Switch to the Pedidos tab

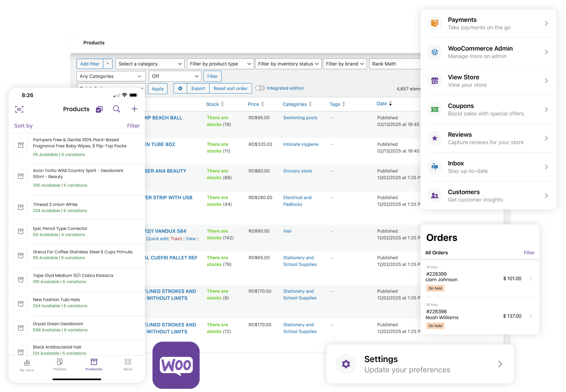[x=60, y=365]
